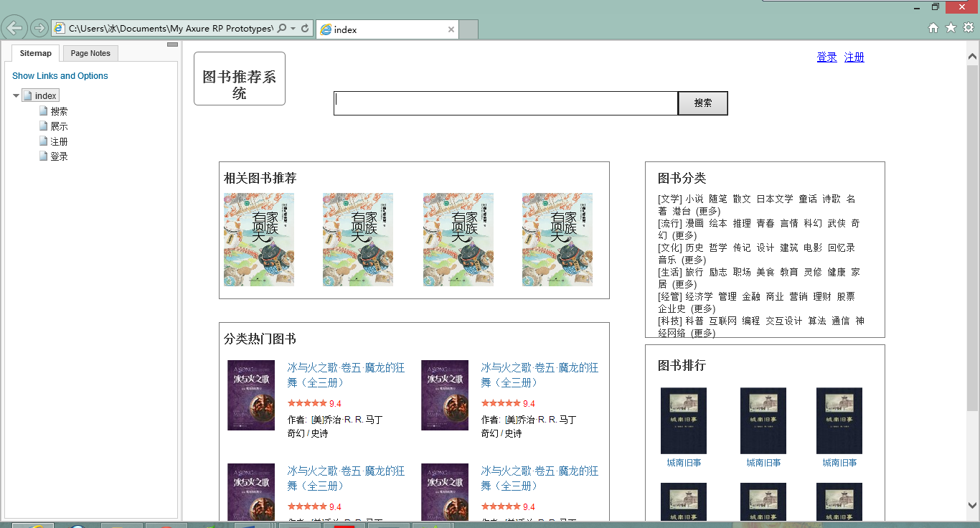Select the 美食 category
980x528 pixels.
pos(765,273)
